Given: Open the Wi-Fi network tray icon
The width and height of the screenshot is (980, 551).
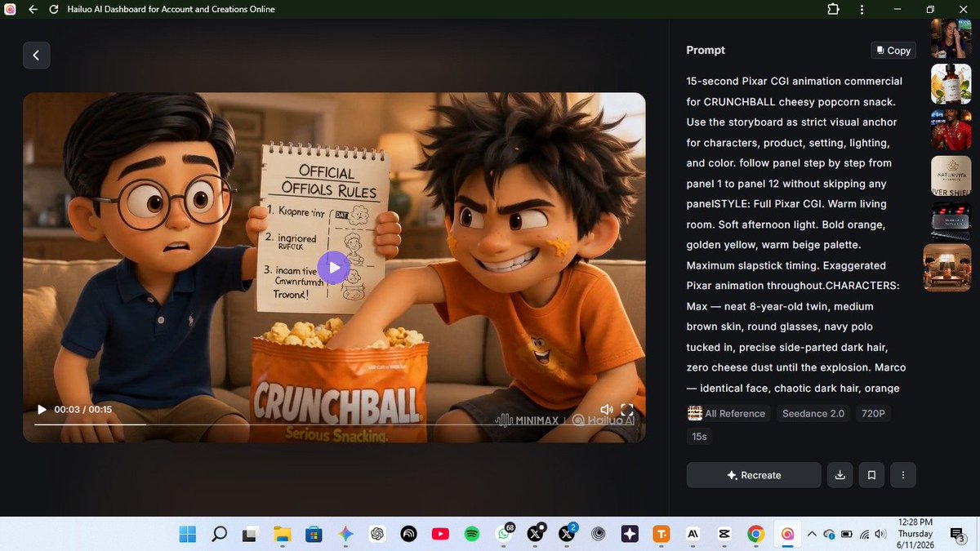Looking at the screenshot, I should click(866, 534).
